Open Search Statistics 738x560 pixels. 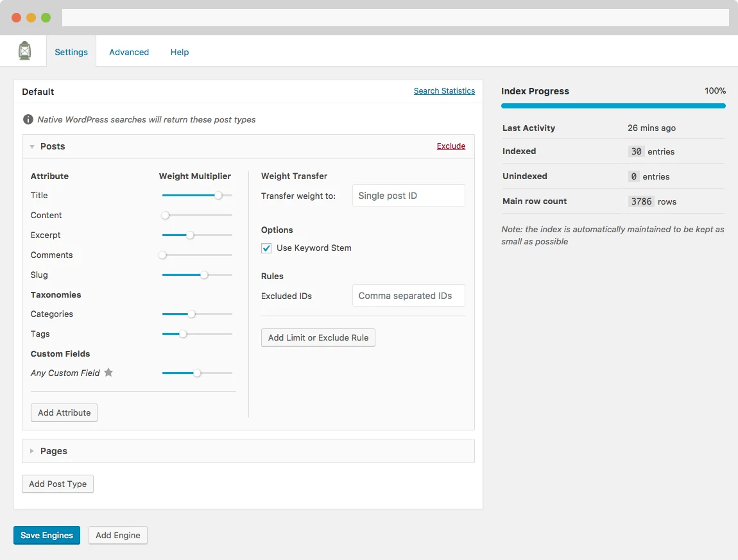pyautogui.click(x=444, y=90)
